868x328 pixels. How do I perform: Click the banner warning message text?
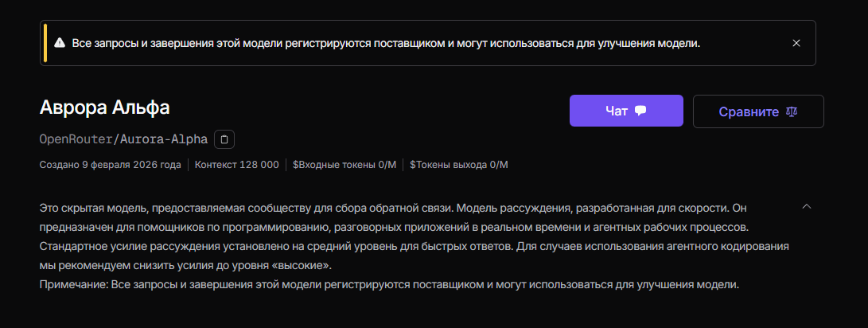click(x=387, y=43)
